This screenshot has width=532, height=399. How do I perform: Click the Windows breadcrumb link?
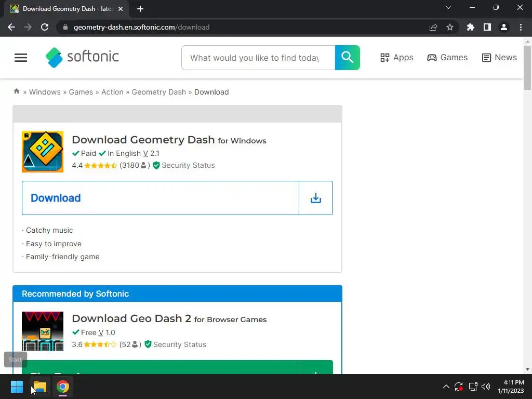(x=45, y=92)
